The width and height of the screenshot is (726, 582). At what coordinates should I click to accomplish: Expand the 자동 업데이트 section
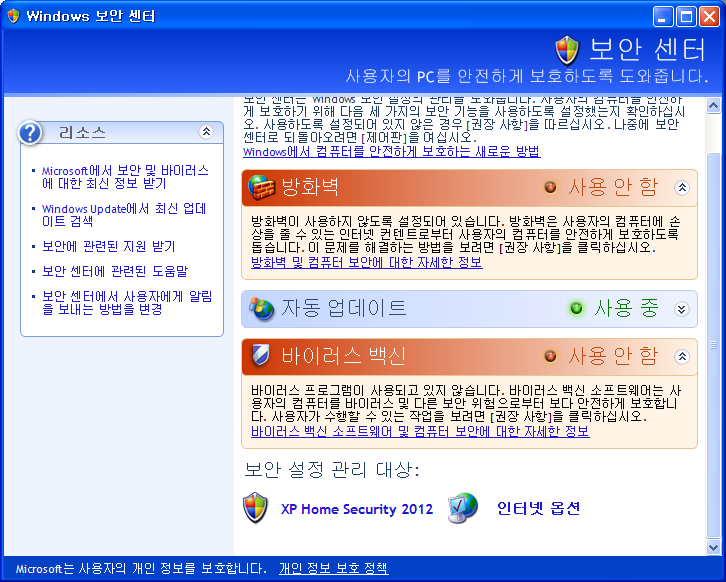click(x=682, y=309)
